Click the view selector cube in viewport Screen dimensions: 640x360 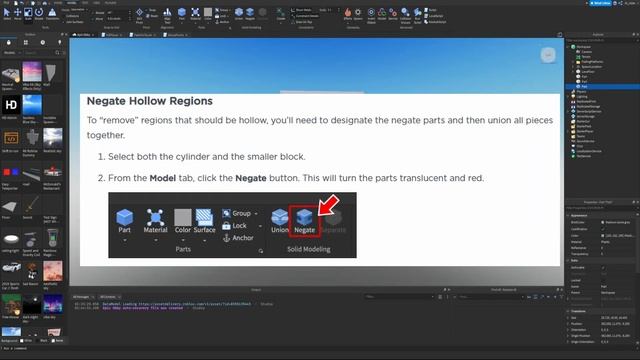548,55
